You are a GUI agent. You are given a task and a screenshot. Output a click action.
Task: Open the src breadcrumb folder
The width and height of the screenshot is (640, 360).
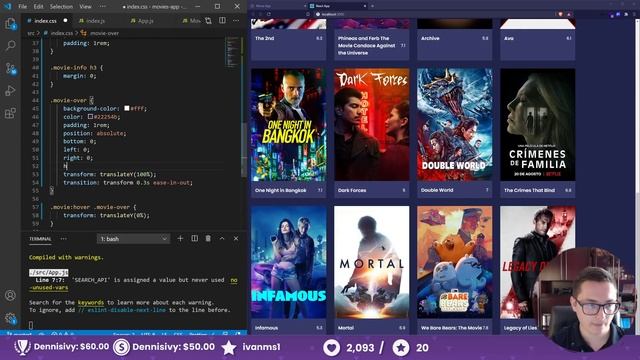click(31, 33)
